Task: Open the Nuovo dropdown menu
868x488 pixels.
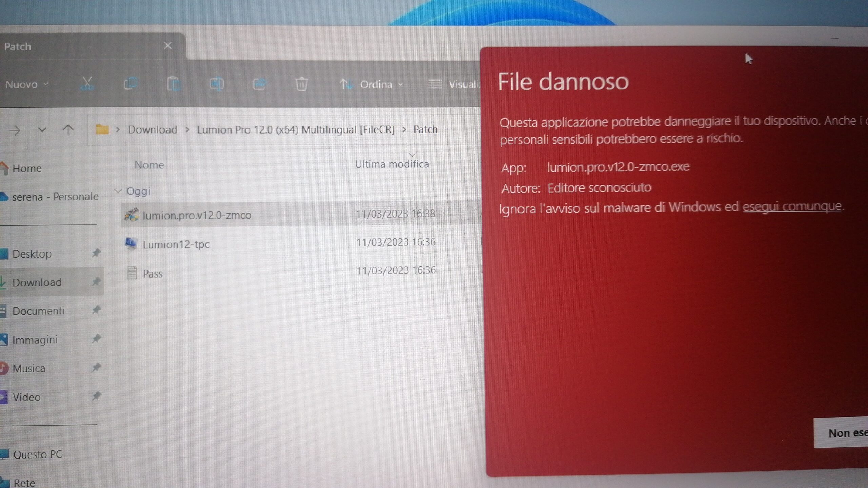Action: click(x=27, y=84)
